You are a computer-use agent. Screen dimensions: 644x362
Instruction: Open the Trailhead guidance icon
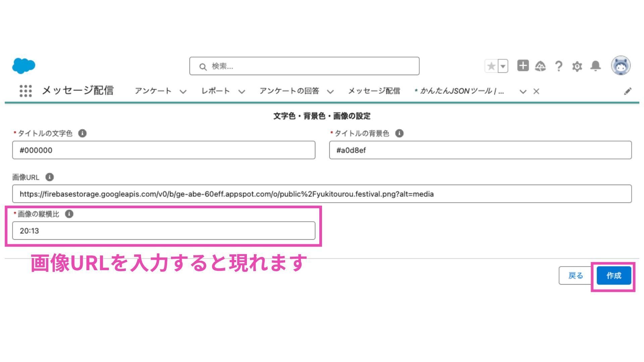point(540,66)
